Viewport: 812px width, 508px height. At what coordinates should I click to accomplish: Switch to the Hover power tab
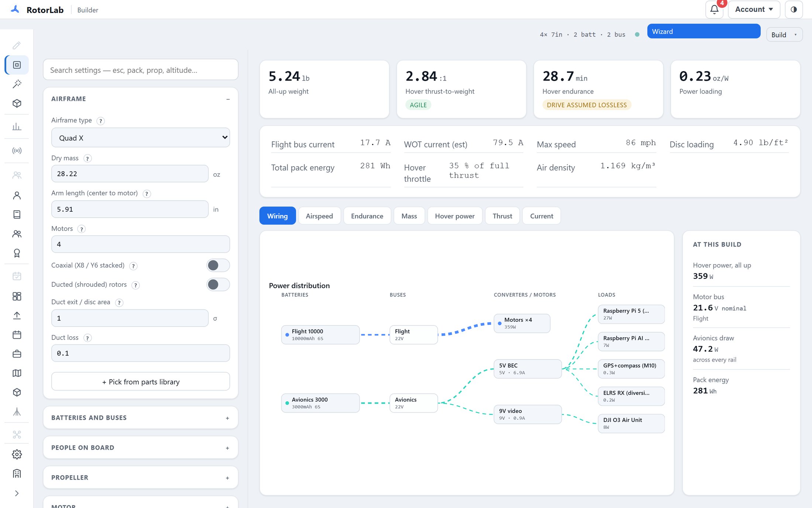pos(455,216)
